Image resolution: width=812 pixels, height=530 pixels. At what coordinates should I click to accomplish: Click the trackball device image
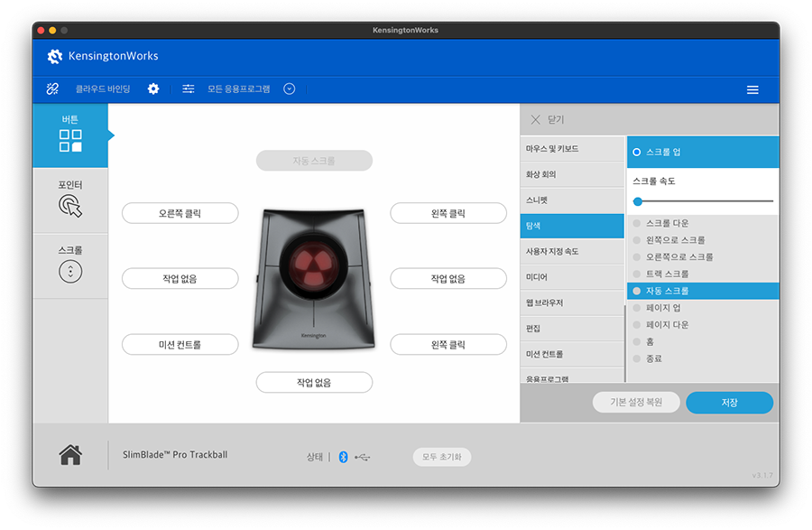click(313, 278)
